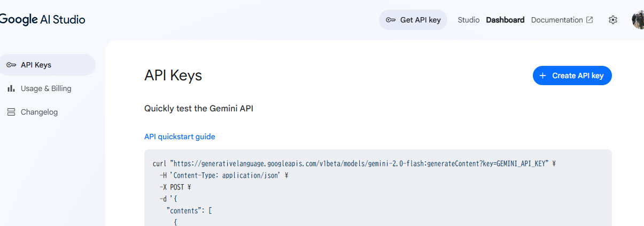644x226 pixels.
Task: Open the API quickstart guide link
Action: coord(180,137)
